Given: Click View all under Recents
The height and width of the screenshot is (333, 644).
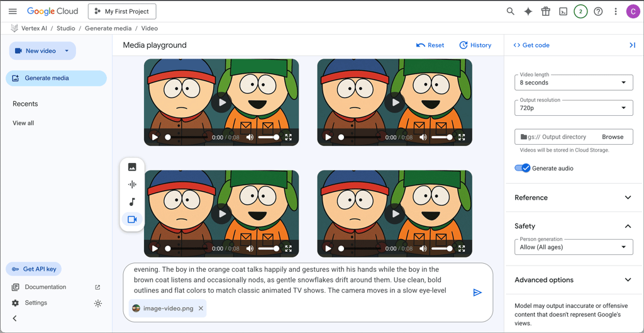Looking at the screenshot, I should [x=23, y=123].
